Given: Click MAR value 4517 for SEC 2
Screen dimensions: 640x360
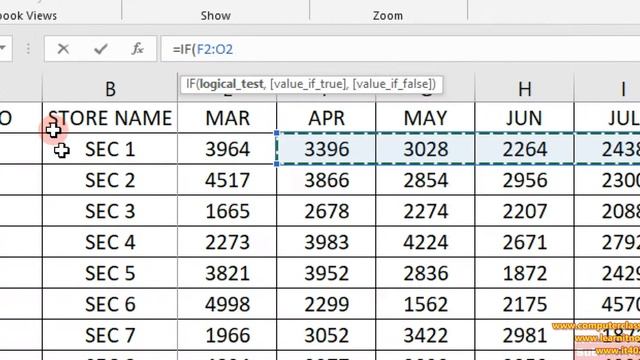Looking at the screenshot, I should point(227,180).
